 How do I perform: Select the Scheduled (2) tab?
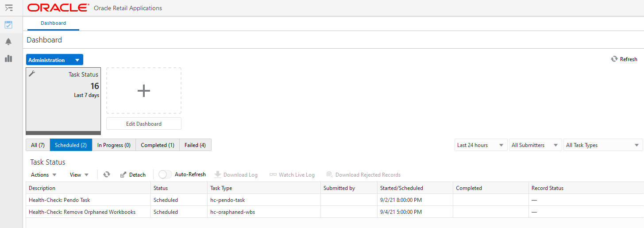[x=71, y=145]
